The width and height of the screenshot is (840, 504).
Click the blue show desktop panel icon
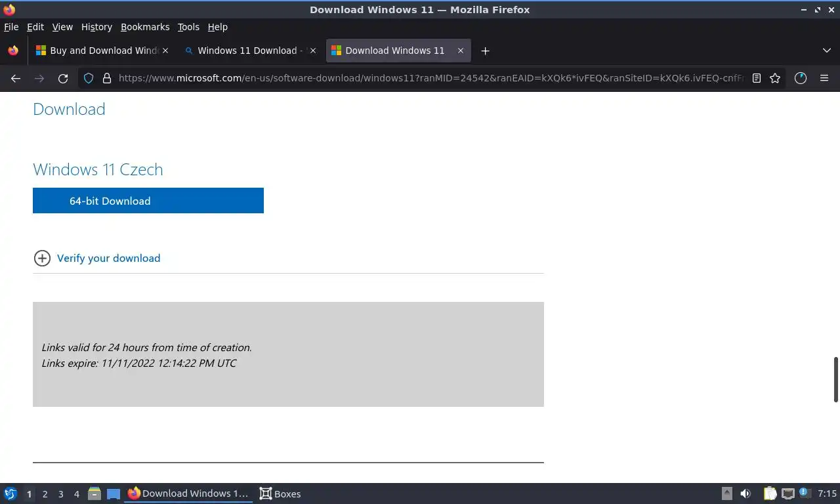click(x=114, y=493)
